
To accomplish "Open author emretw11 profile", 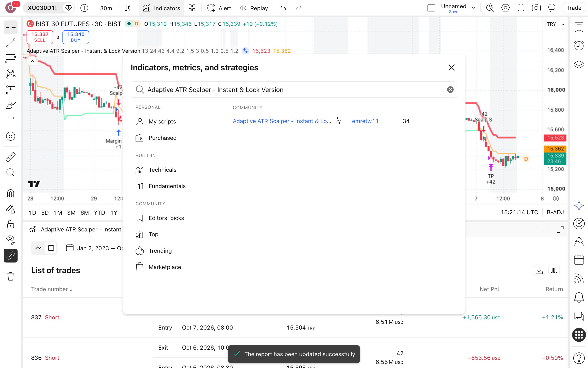I will (x=365, y=121).
